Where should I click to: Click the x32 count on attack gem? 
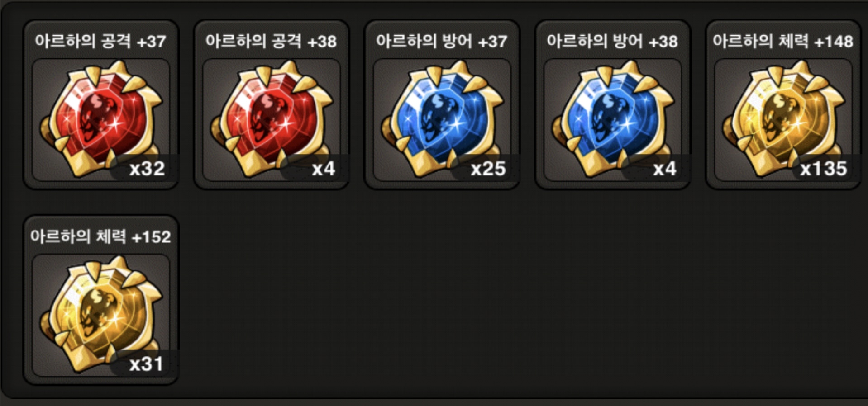tap(147, 169)
